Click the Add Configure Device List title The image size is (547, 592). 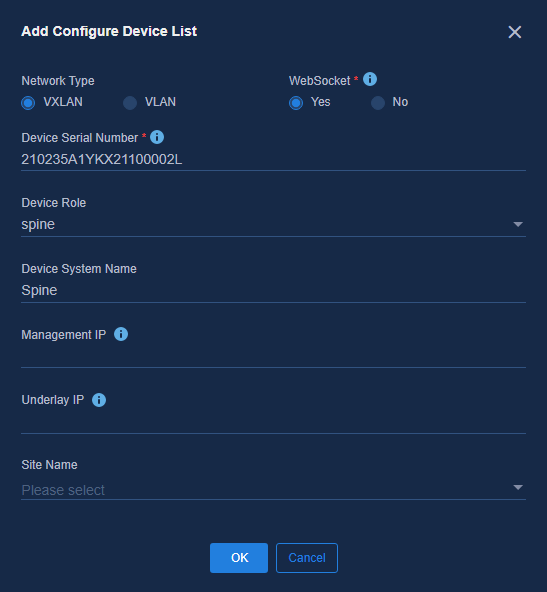pos(109,31)
